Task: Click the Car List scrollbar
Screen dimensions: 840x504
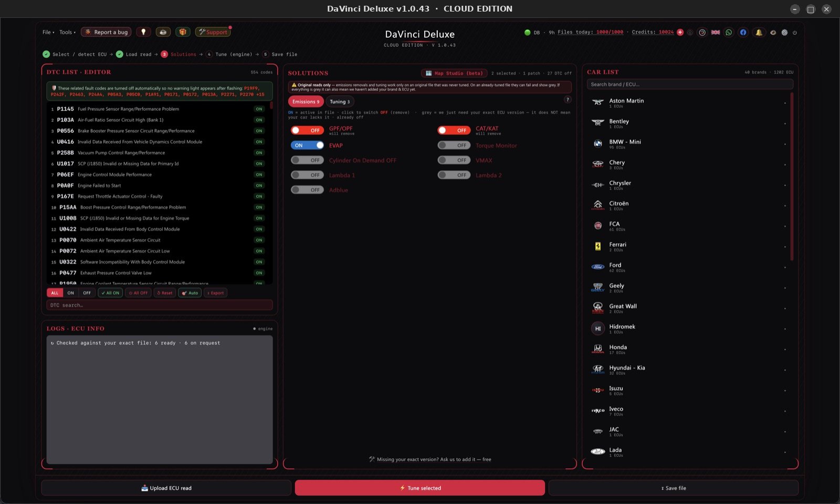Action: (792, 177)
